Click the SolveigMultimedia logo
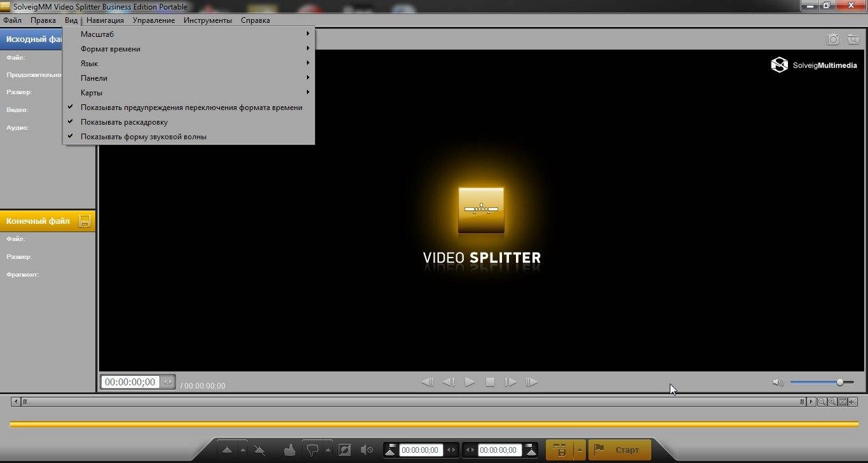 814,65
